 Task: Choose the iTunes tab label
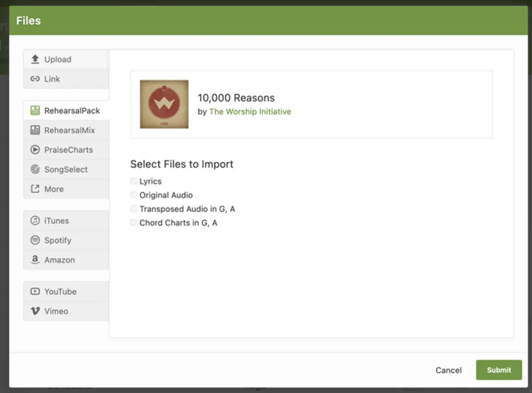56,221
